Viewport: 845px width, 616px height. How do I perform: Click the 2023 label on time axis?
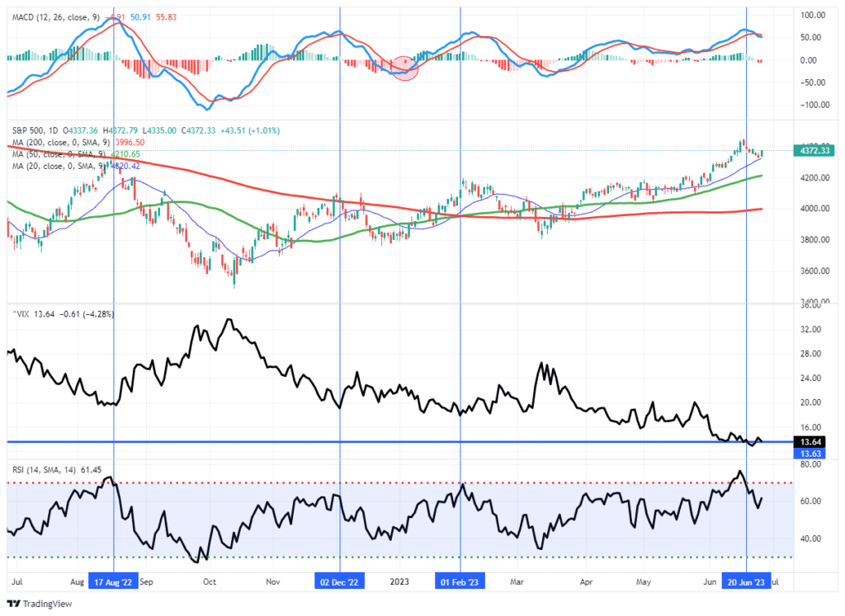click(399, 581)
